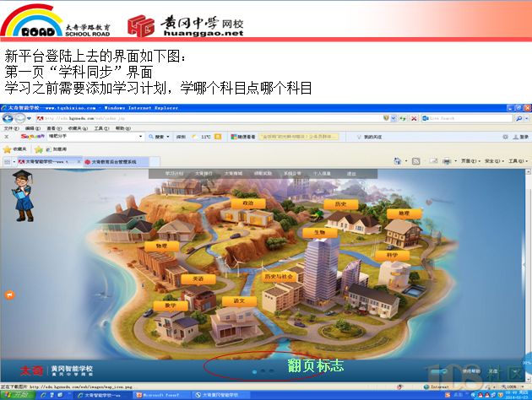Click the printer icon in command bar
This screenshot has height=400, width=532.
coord(447,161)
